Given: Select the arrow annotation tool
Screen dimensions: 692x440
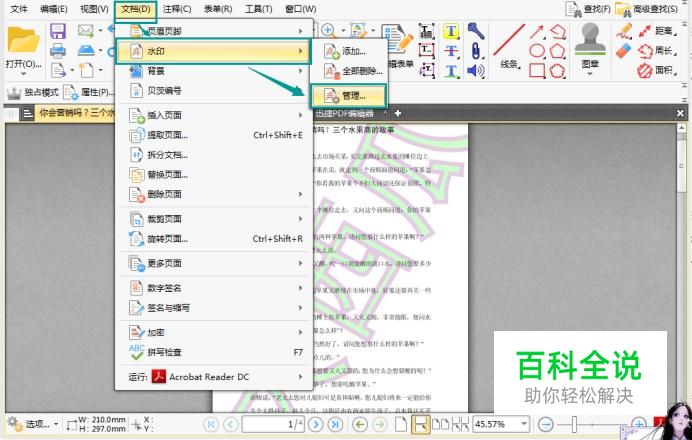Looking at the screenshot, I should [537, 32].
